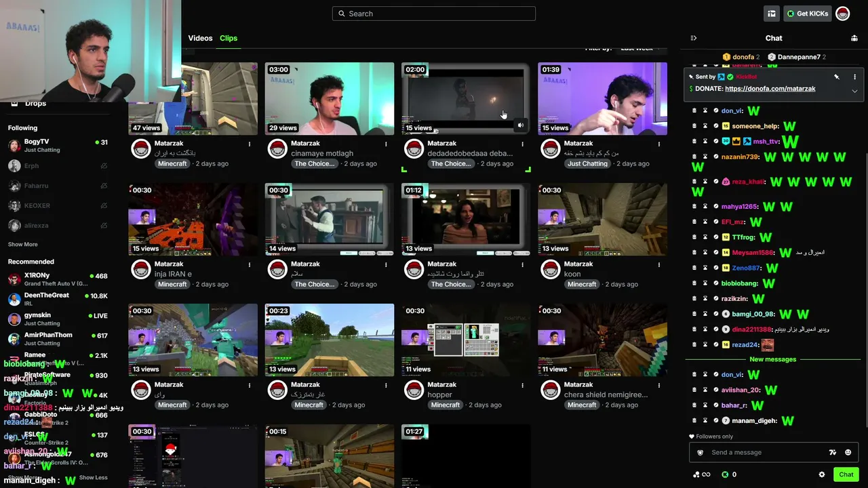Select the Clips tab
This screenshot has width=868, height=488.
coord(229,38)
